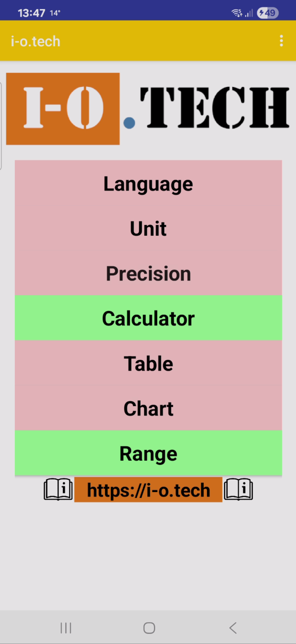296x644 pixels.
Task: Follow the https://i-o.tech link
Action: 148,490
